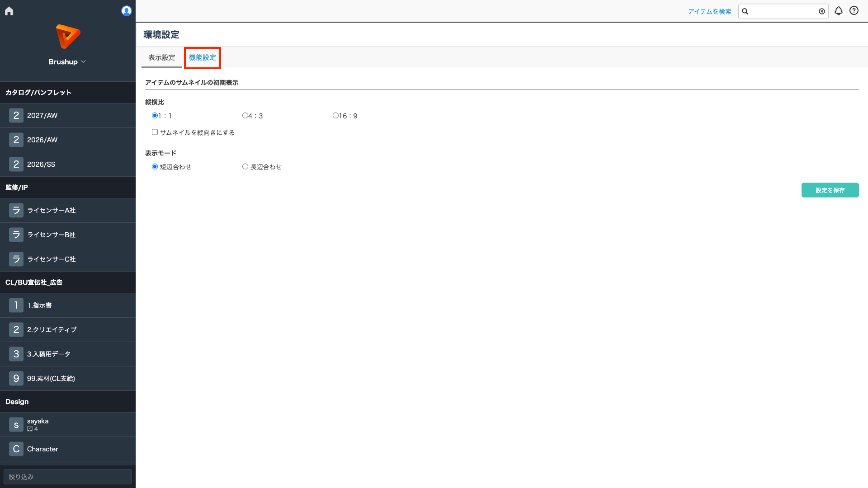Click the カタログ/パンフレット group header
Viewport: 868px width, 488px height.
coord(68,93)
